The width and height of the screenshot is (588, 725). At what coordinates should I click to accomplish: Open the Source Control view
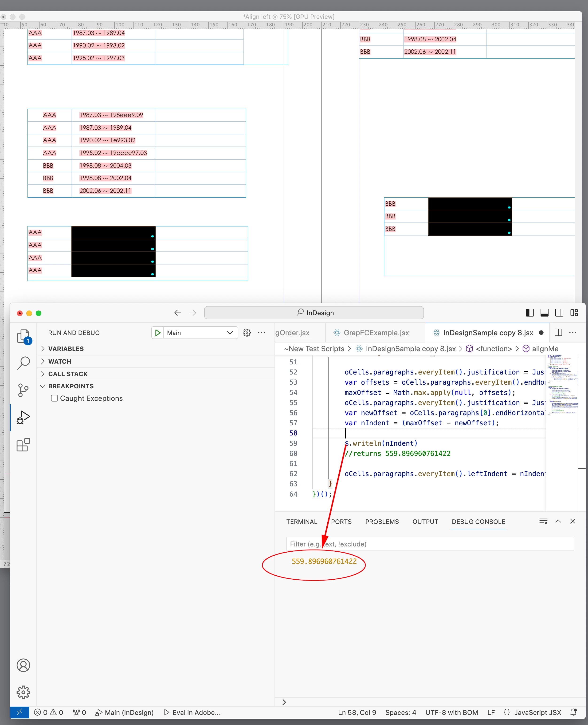click(x=23, y=390)
